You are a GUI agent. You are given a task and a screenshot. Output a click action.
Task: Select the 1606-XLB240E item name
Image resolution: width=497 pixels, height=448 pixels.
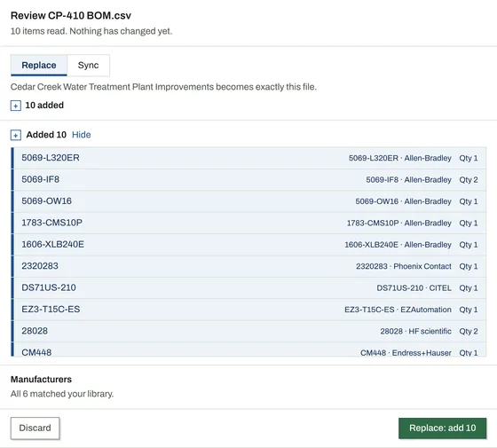pos(52,244)
